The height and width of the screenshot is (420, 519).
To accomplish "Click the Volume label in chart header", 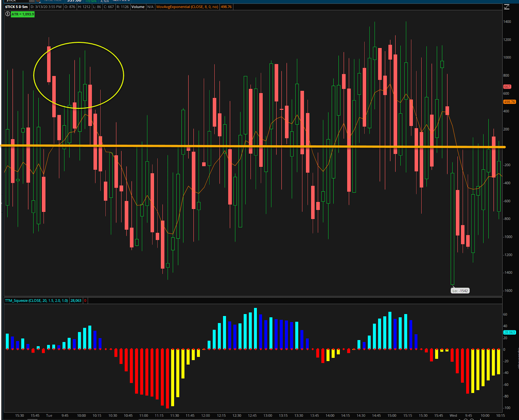I will pos(138,7).
